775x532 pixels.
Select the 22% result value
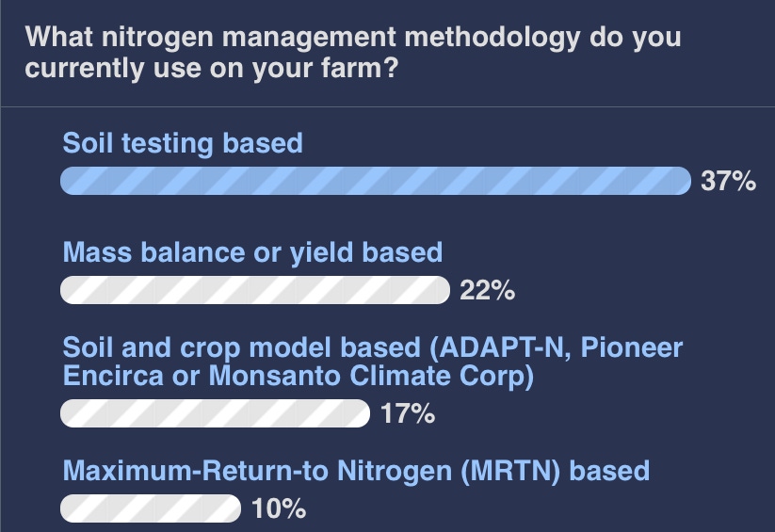(x=488, y=290)
